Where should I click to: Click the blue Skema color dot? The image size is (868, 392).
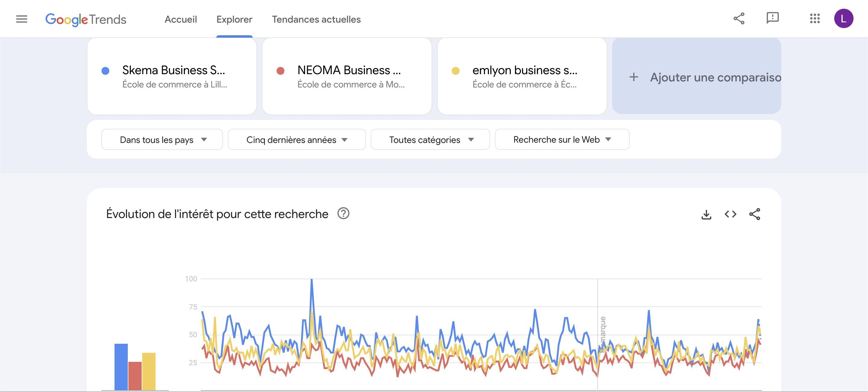pos(105,71)
